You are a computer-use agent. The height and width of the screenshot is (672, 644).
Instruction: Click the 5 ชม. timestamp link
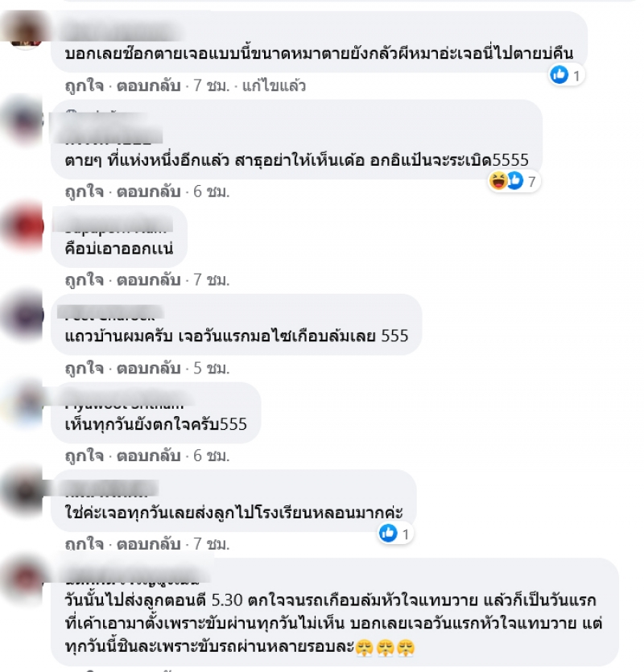tap(212, 368)
